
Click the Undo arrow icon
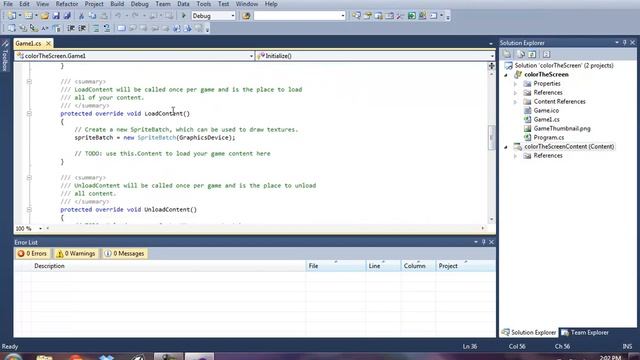(x=118, y=16)
